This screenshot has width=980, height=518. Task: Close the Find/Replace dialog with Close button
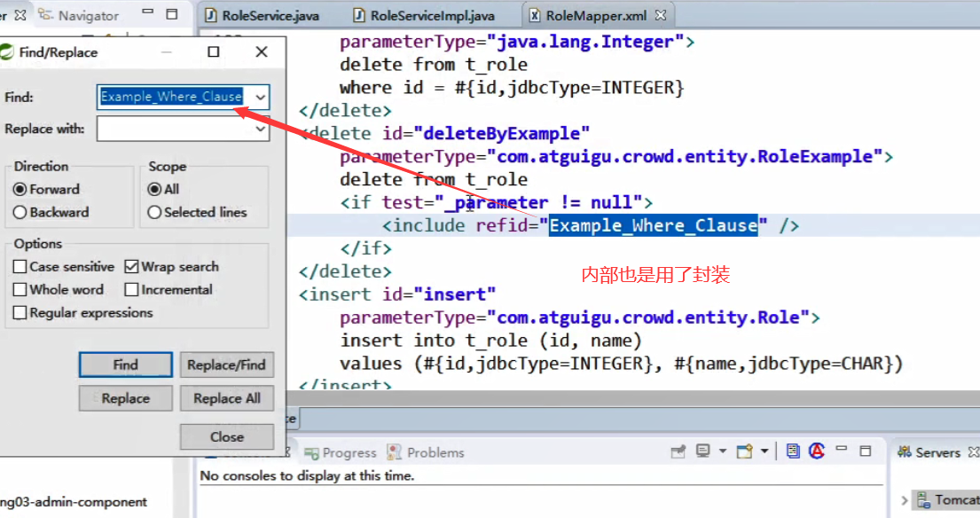pos(227,436)
